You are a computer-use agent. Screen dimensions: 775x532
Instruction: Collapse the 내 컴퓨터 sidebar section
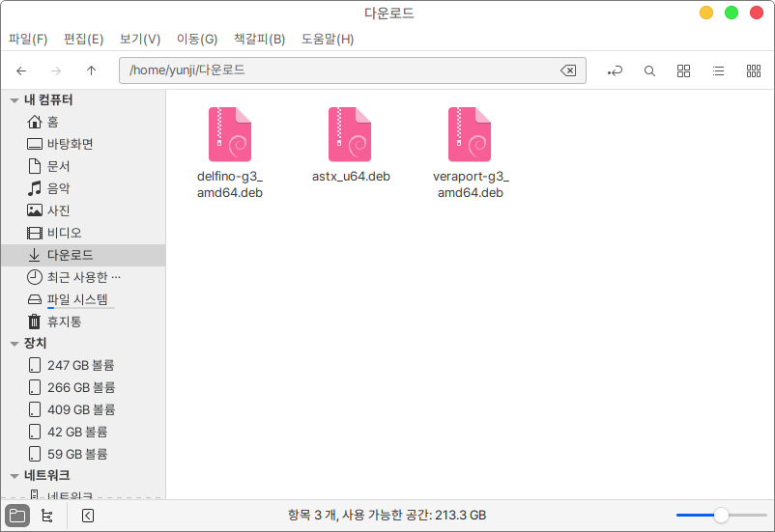pos(14,99)
